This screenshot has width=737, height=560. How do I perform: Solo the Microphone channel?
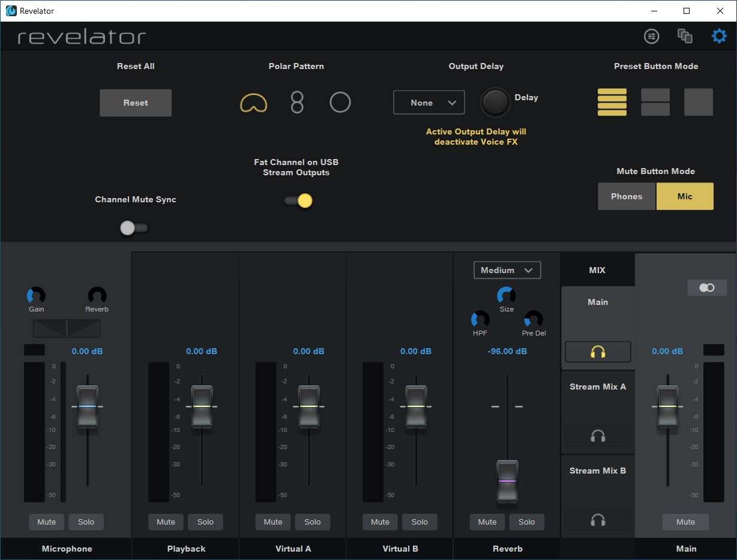click(x=86, y=522)
